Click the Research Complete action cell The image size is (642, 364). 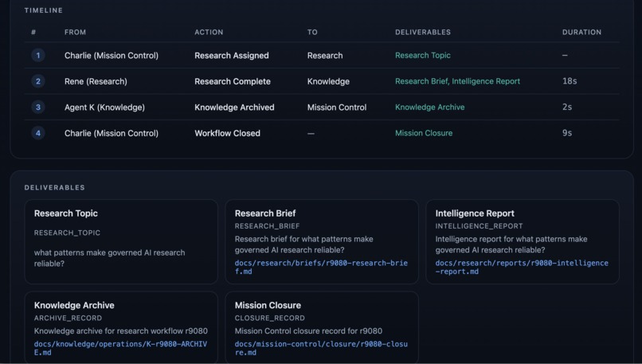tap(233, 81)
